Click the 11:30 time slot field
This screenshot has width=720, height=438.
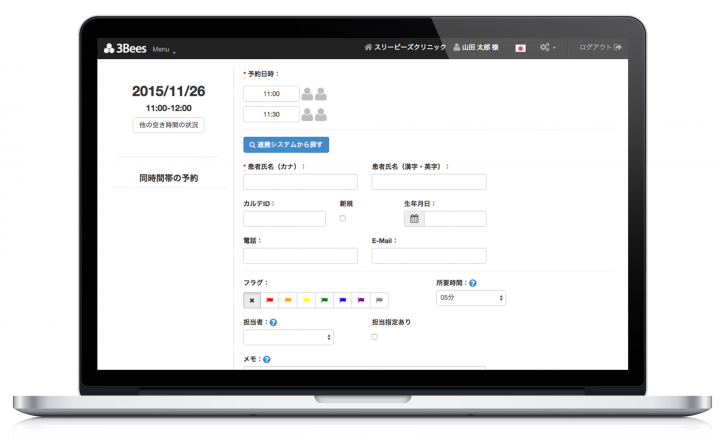click(271, 114)
